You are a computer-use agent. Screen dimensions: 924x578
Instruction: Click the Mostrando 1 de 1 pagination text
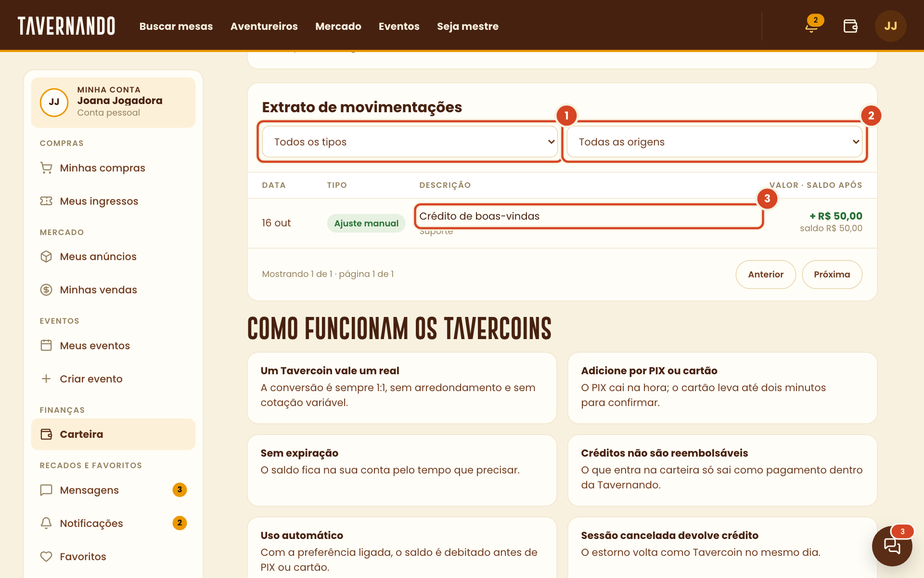click(328, 274)
